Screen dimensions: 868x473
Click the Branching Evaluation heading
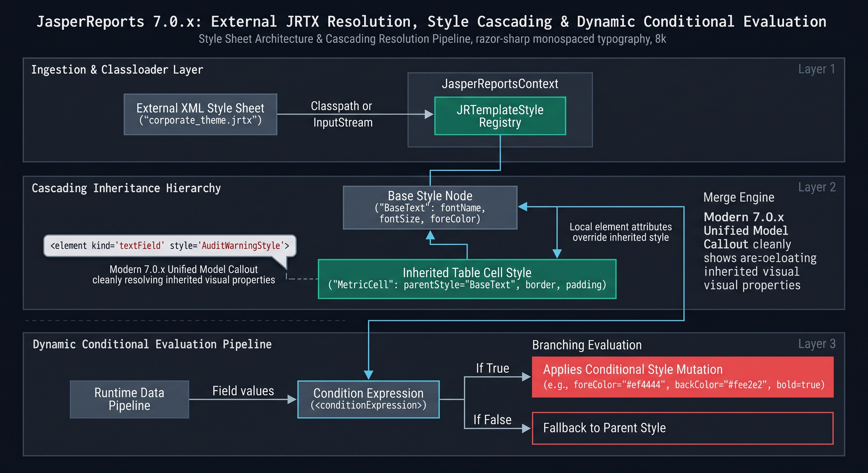pyautogui.click(x=587, y=345)
